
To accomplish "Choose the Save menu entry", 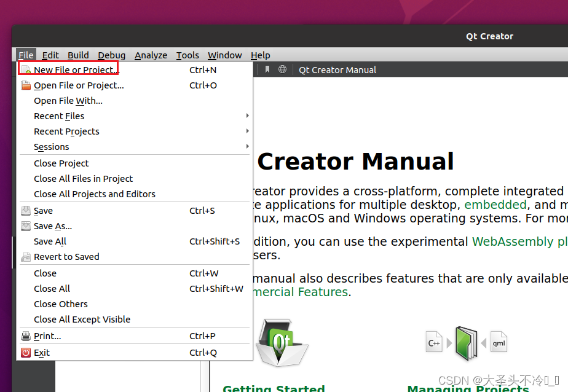I will pyautogui.click(x=135, y=211).
